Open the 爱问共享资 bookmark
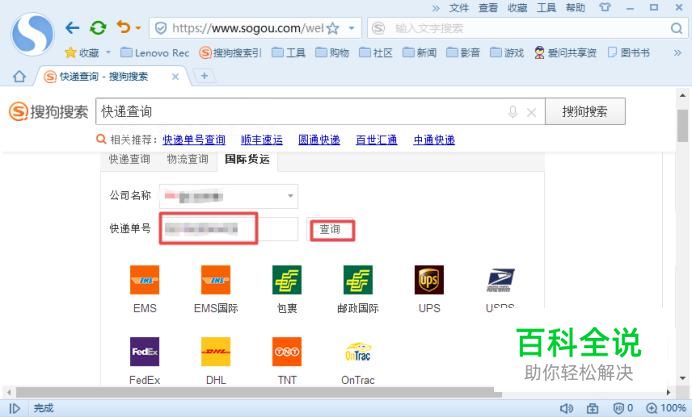The height and width of the screenshot is (417, 692). 565,53
